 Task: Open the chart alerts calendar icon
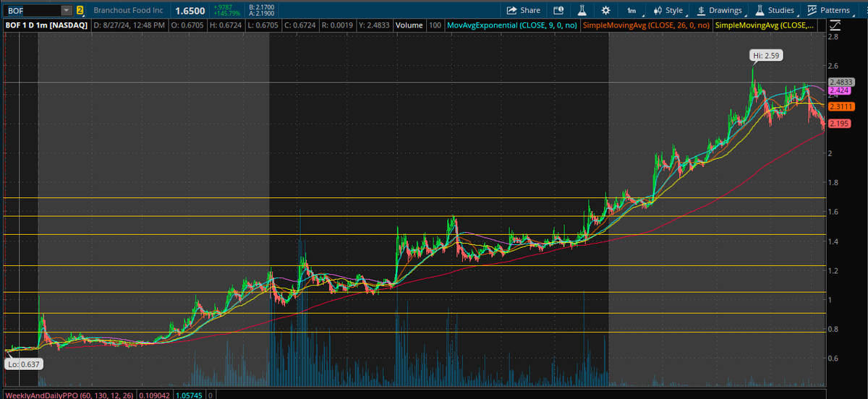point(558,10)
